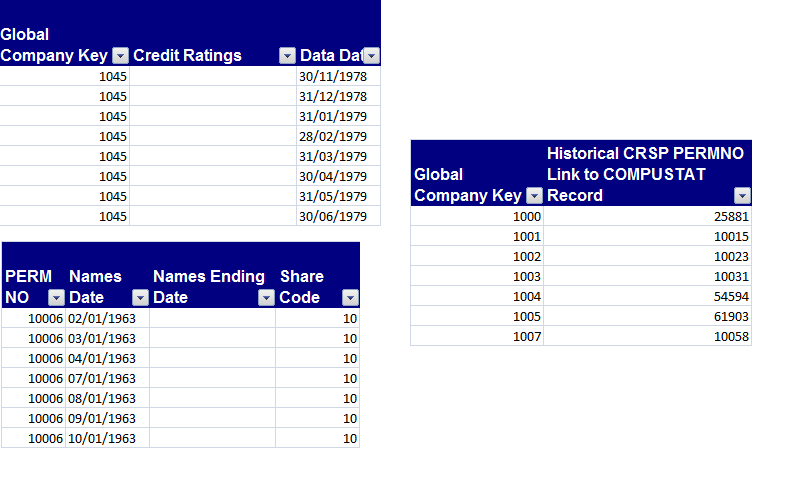The height and width of the screenshot is (480, 798).
Task: Select the cell containing 61903
Action: [647, 317]
